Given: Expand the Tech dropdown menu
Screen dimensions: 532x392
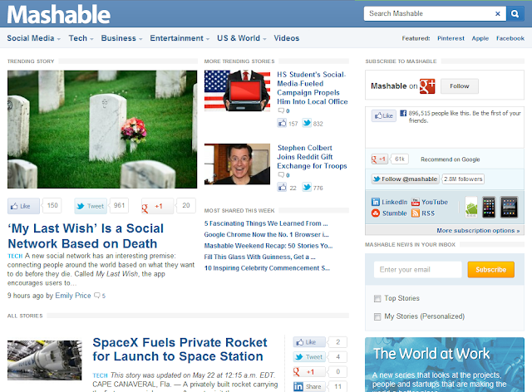Looking at the screenshot, I should tap(81, 38).
